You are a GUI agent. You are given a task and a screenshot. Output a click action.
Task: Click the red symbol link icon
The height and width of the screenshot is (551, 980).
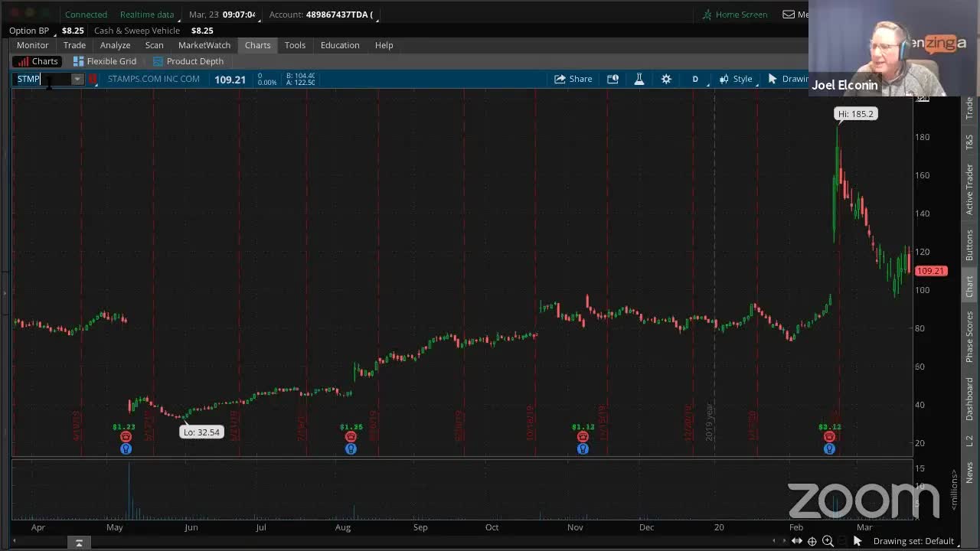click(x=93, y=79)
